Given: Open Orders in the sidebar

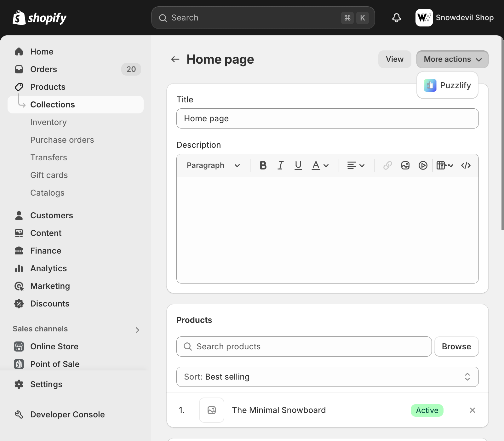Looking at the screenshot, I should tap(43, 69).
